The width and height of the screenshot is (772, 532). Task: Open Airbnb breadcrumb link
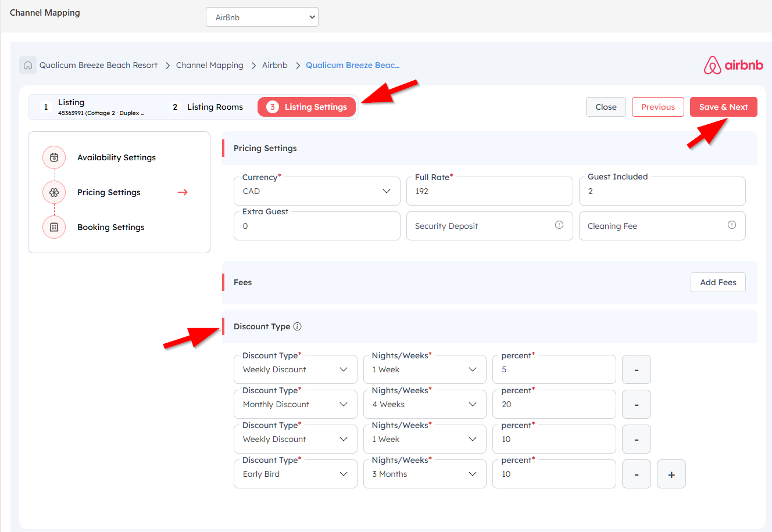click(275, 65)
